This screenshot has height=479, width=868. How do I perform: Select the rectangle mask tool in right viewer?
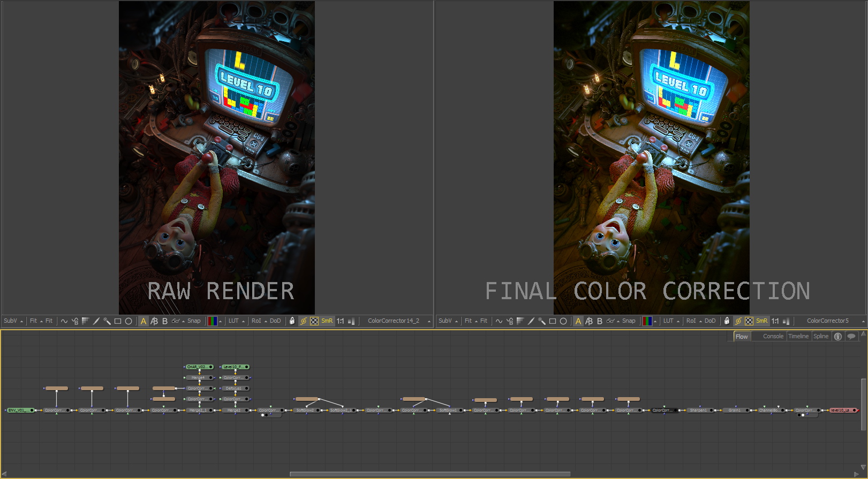(x=553, y=321)
